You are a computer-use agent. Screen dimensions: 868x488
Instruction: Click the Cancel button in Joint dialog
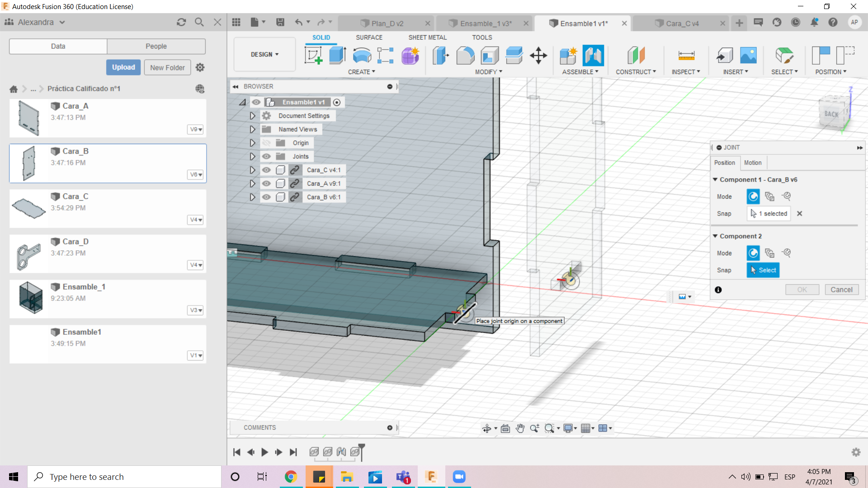841,290
